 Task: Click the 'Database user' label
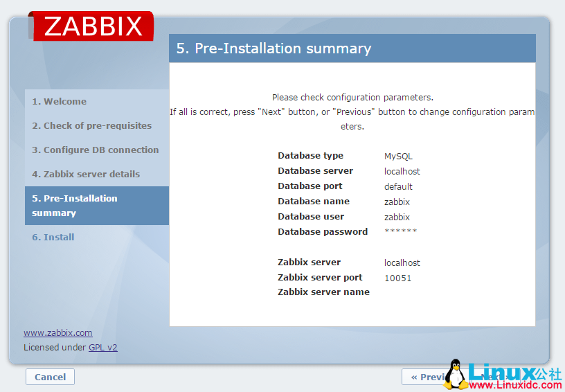pos(311,216)
